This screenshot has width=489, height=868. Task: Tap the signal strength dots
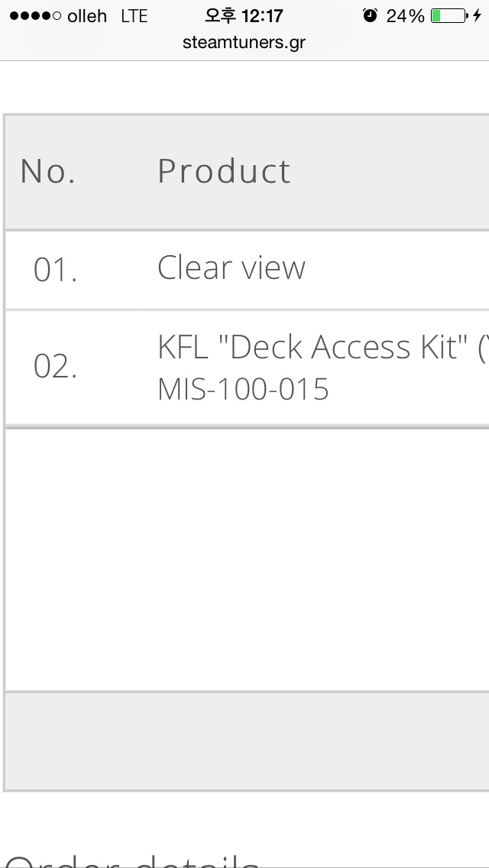35,16
